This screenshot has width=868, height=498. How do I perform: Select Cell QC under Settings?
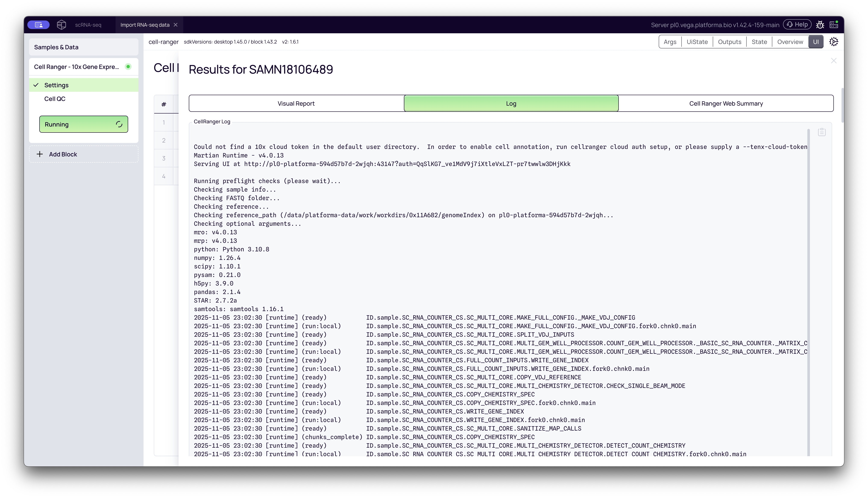55,99
